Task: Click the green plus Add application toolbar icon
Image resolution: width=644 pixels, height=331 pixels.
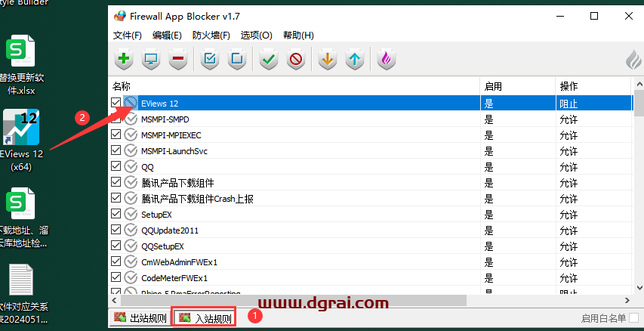Action: [123, 60]
